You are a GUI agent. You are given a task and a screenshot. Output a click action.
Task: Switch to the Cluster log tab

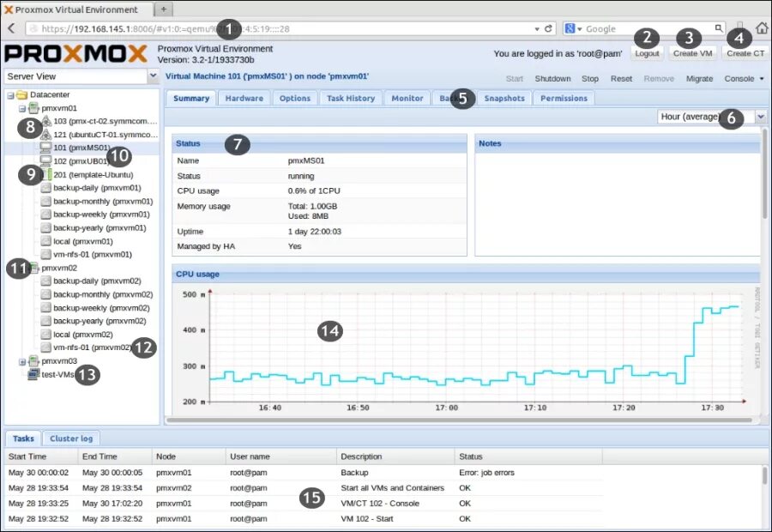[x=71, y=438]
